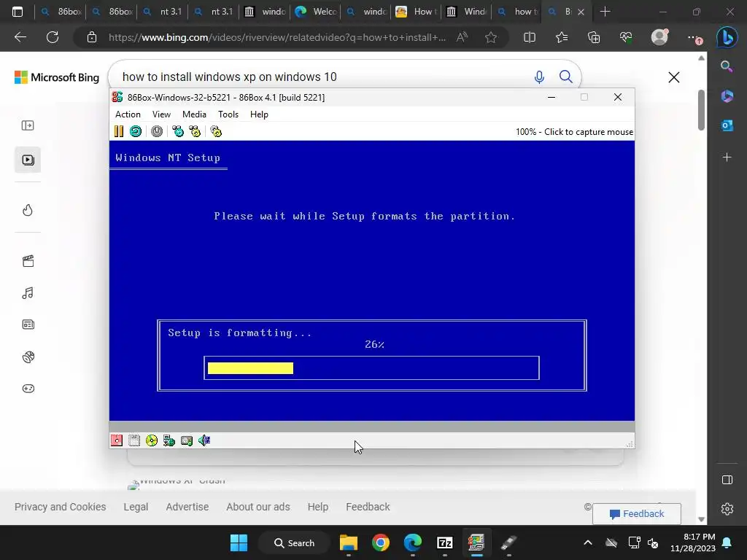The image size is (747, 560).
Task: Open Privacy and Cookies link
Action: pyautogui.click(x=60, y=507)
